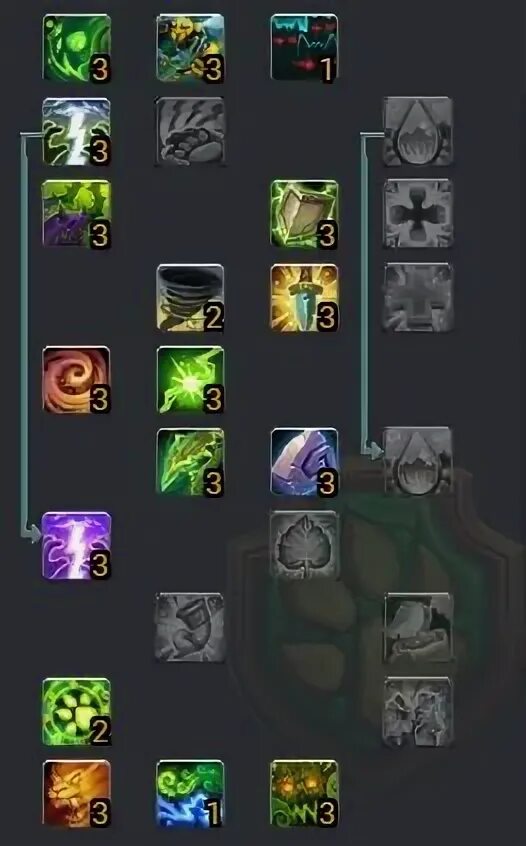Click the golden glowing dagger talent
Viewport: 526px width, 846px height.
[304, 297]
